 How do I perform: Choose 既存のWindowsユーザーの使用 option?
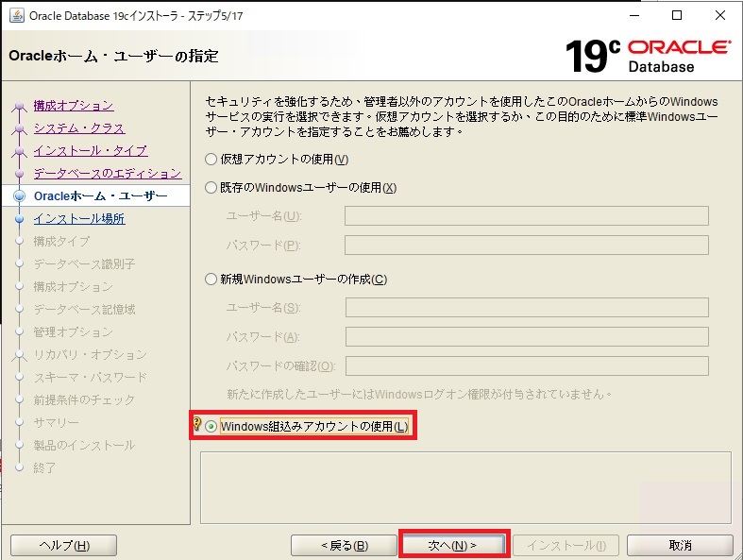tap(211, 188)
